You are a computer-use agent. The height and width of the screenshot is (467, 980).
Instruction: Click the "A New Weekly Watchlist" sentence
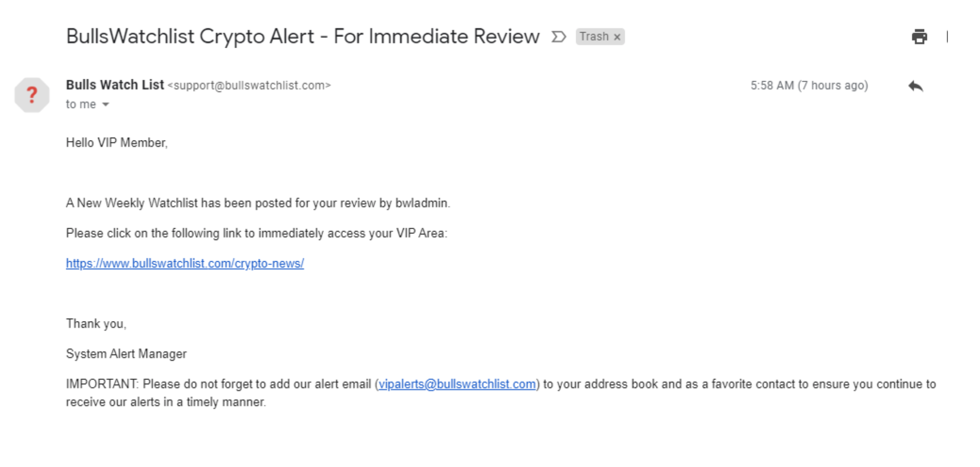[x=258, y=203]
